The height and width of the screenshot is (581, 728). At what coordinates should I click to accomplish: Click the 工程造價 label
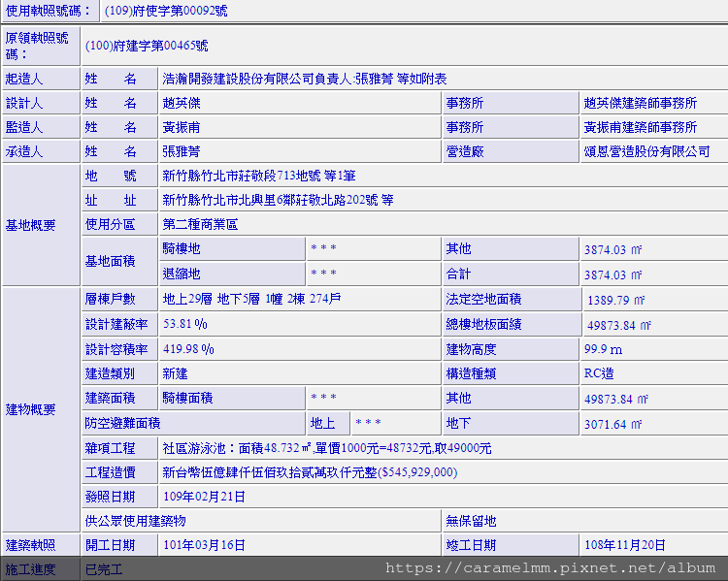pyautogui.click(x=110, y=472)
